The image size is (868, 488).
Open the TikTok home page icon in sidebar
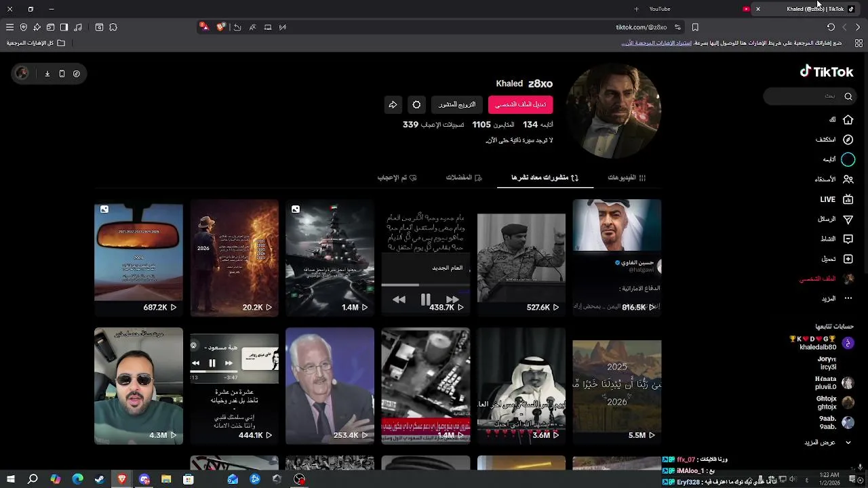[x=848, y=120]
